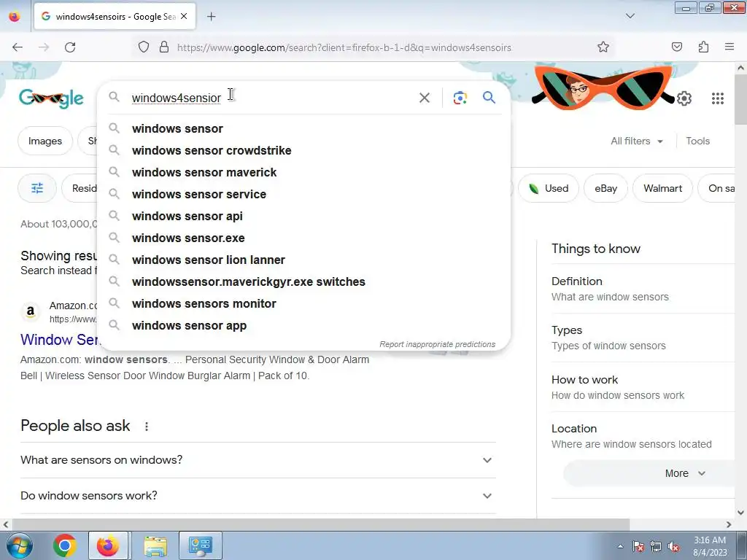747x560 pixels.
Task: Launch Chrome from the taskbar
Action: tap(65, 545)
